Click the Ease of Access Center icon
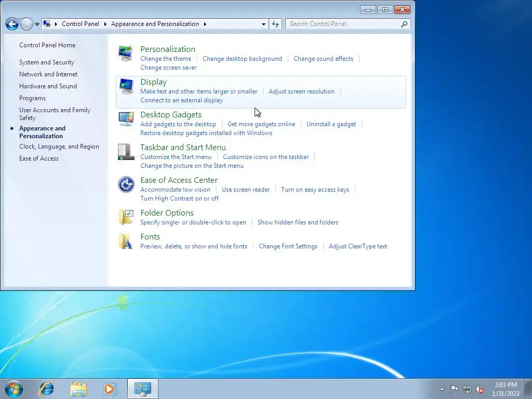 point(126,184)
